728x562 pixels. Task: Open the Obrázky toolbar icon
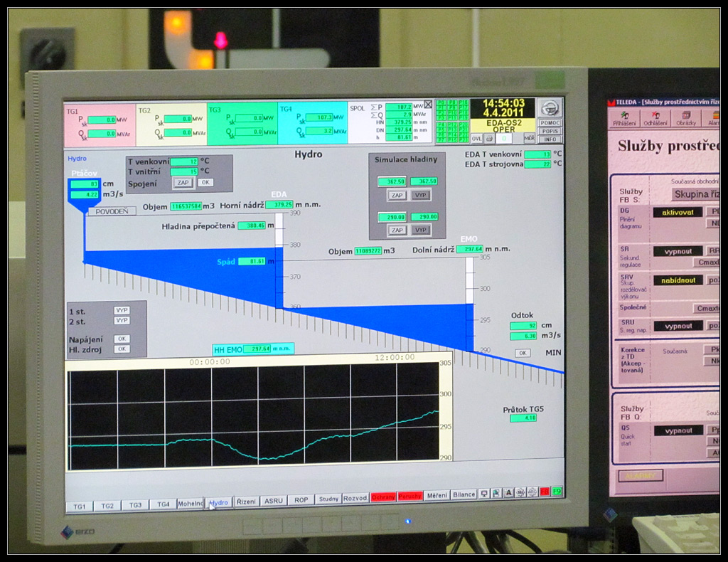(686, 116)
